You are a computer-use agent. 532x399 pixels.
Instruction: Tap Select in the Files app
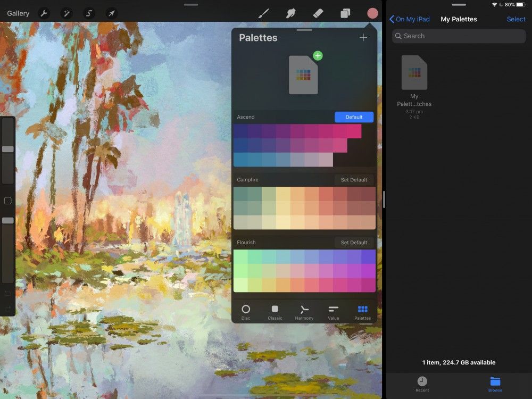click(516, 19)
